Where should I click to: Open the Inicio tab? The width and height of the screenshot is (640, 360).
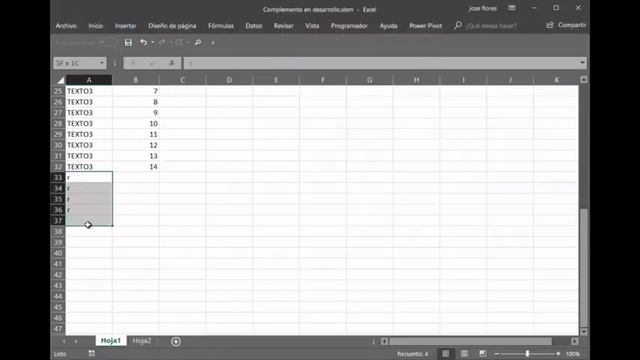point(96,26)
